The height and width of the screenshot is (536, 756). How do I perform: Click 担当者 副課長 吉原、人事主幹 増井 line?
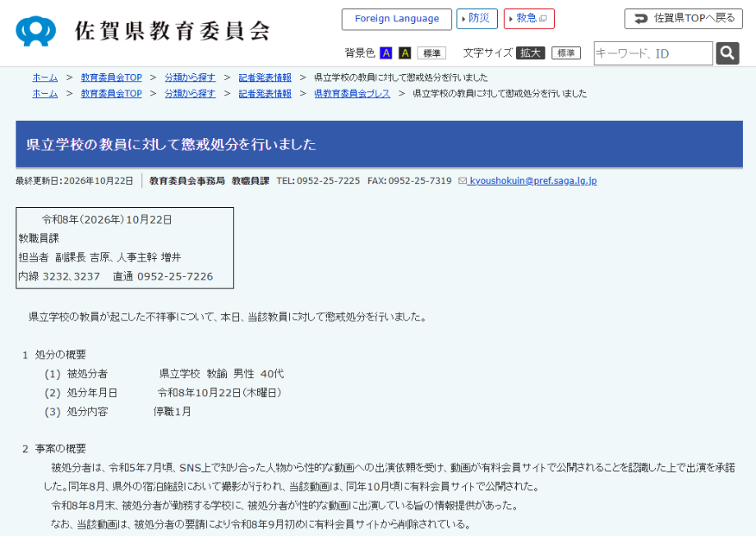pos(99,257)
